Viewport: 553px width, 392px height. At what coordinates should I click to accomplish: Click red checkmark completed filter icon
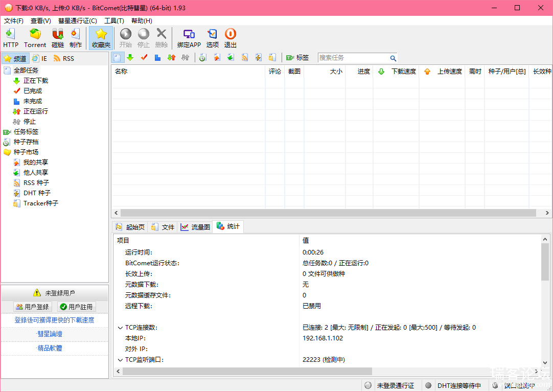coord(144,57)
